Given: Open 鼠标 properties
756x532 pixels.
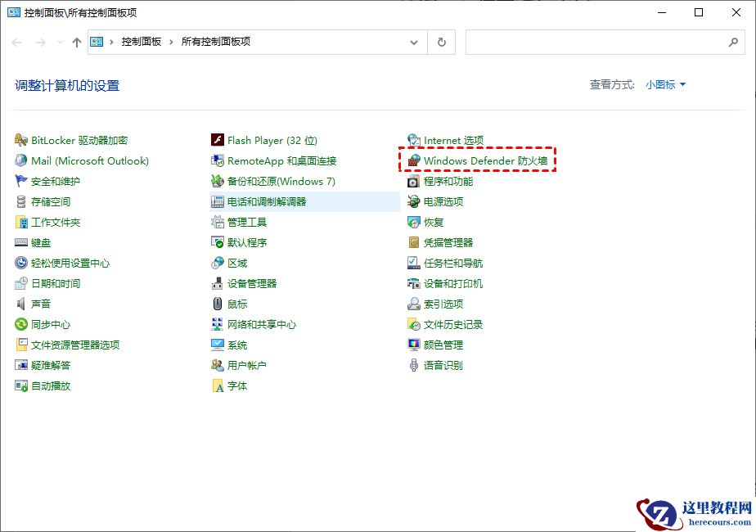Looking at the screenshot, I should click(236, 304).
